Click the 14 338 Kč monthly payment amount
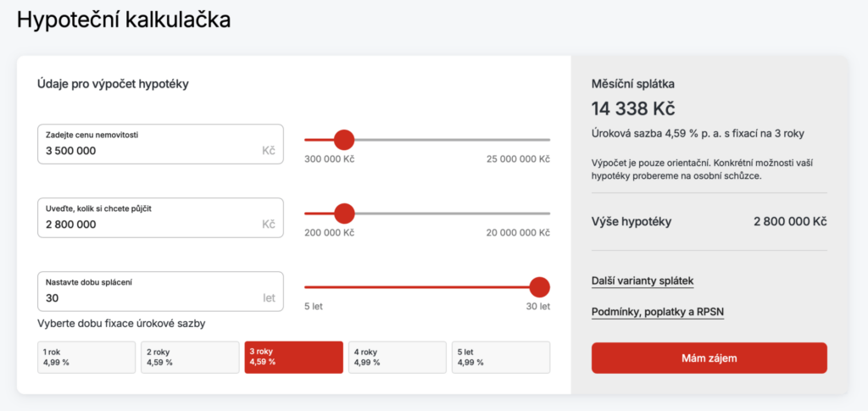Image resolution: width=868 pixels, height=411 pixels. pos(632,108)
